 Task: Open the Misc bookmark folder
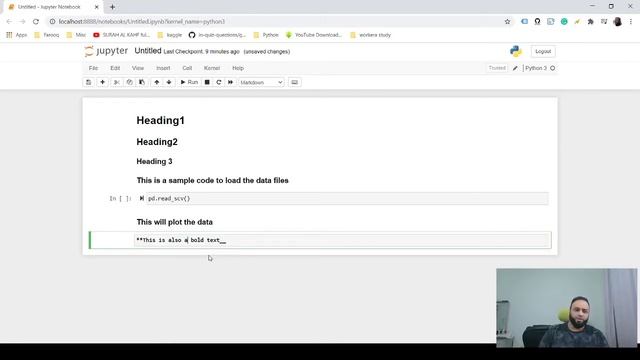tap(76, 35)
